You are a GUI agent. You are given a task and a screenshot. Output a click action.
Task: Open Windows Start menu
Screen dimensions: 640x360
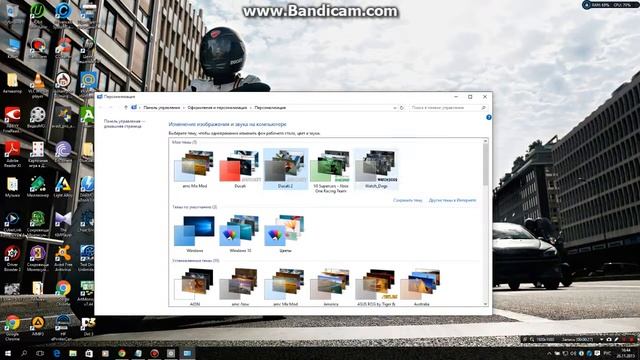tap(8, 353)
